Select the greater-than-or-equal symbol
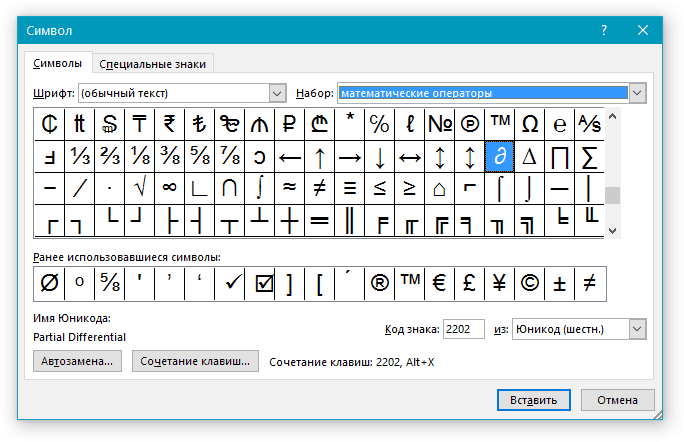Image resolution: width=684 pixels, height=442 pixels. click(410, 188)
